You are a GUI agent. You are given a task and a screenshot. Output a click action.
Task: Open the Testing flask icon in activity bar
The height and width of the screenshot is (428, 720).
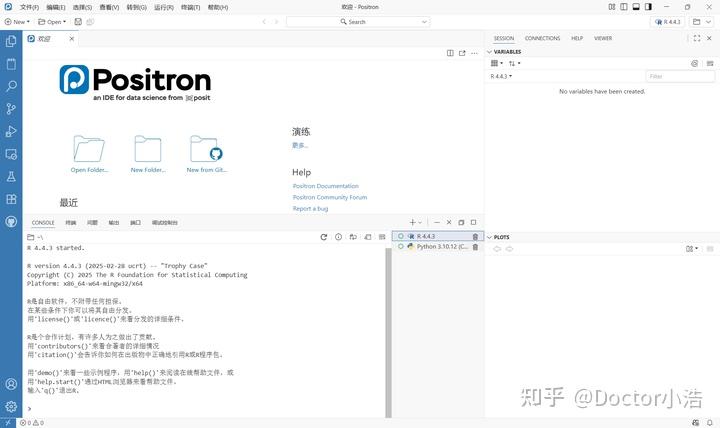[x=11, y=176]
